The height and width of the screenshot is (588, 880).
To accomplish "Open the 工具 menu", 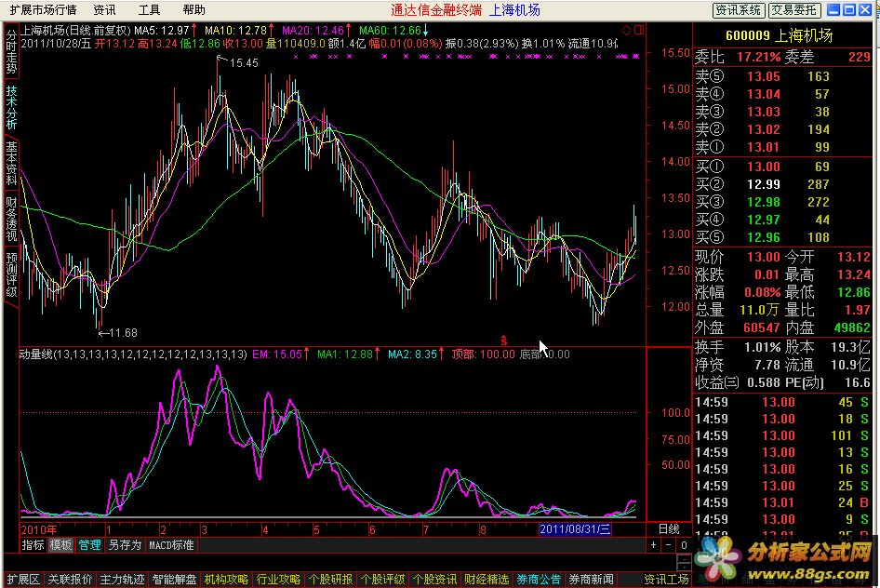I will 149,9.
